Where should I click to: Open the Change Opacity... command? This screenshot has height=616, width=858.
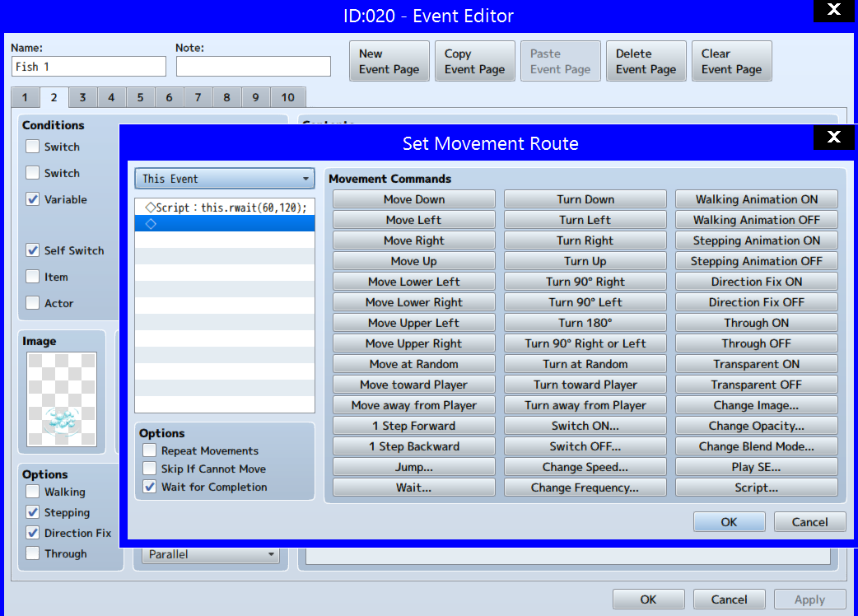[x=756, y=426]
